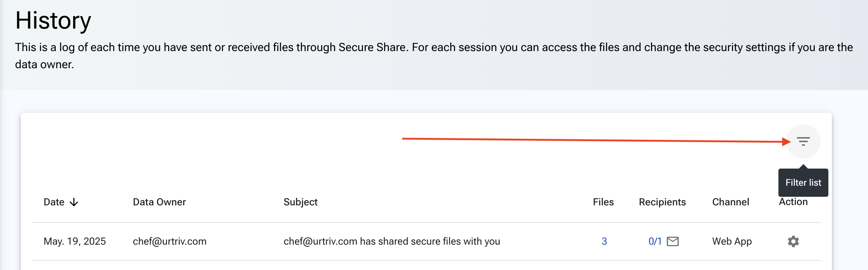
Task: Select the Web App channel cell
Action: 732,241
